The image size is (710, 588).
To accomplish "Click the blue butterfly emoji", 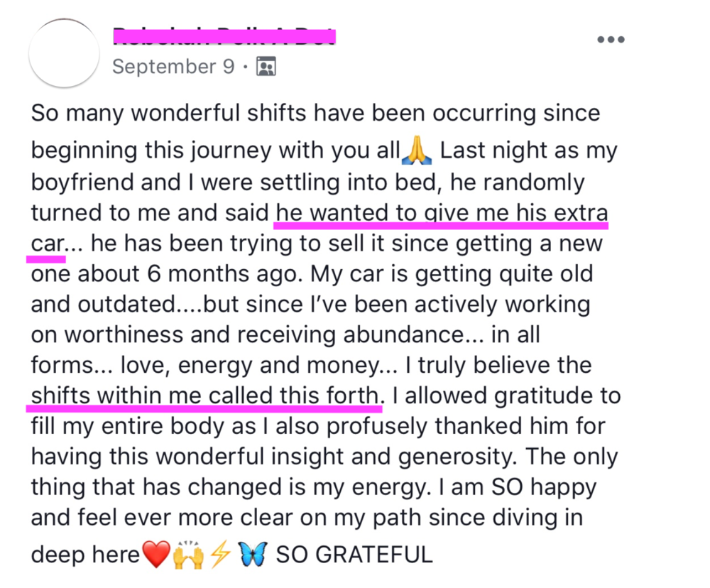I will pos(253,554).
